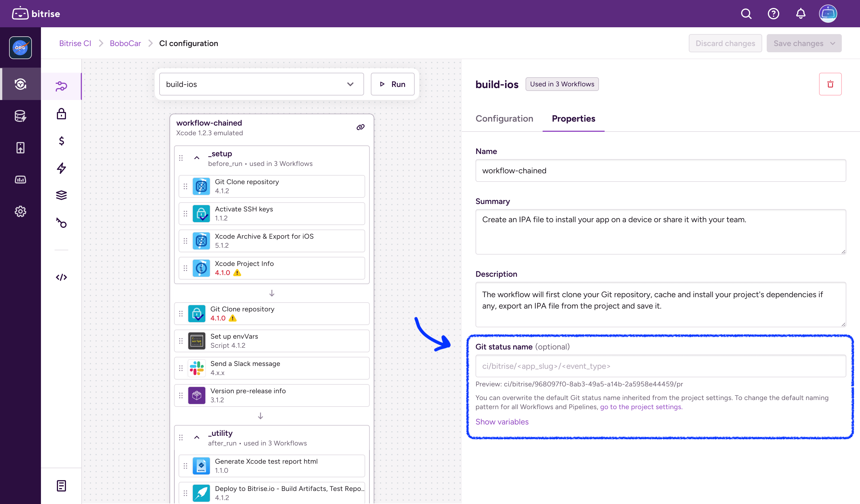The height and width of the screenshot is (504, 860).
Task: Collapse the _utility after_run section
Action: coord(197,437)
